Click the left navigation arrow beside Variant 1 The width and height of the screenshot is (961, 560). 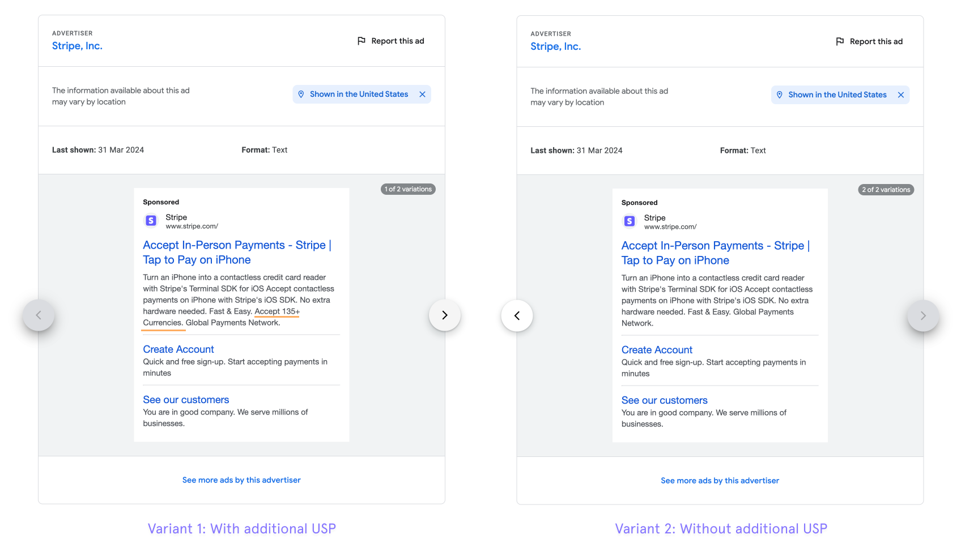pos(39,315)
